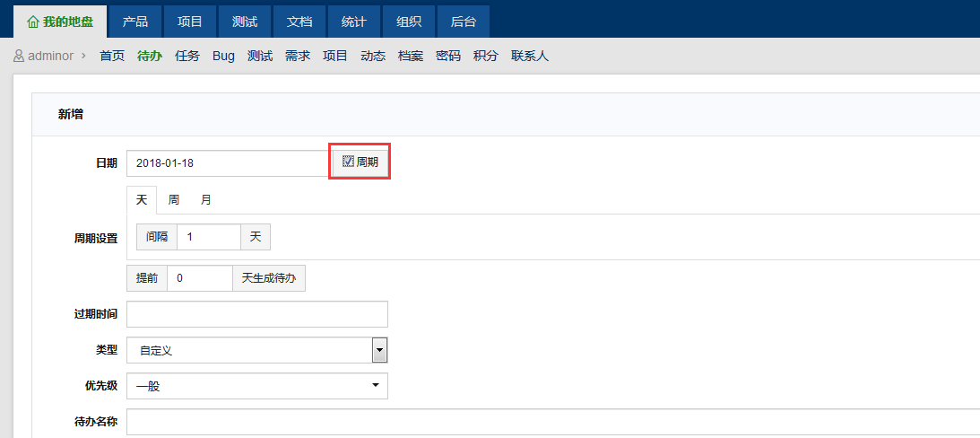Click the 周期设置 field label
Viewport: 980px width, 438px height.
tap(96, 239)
